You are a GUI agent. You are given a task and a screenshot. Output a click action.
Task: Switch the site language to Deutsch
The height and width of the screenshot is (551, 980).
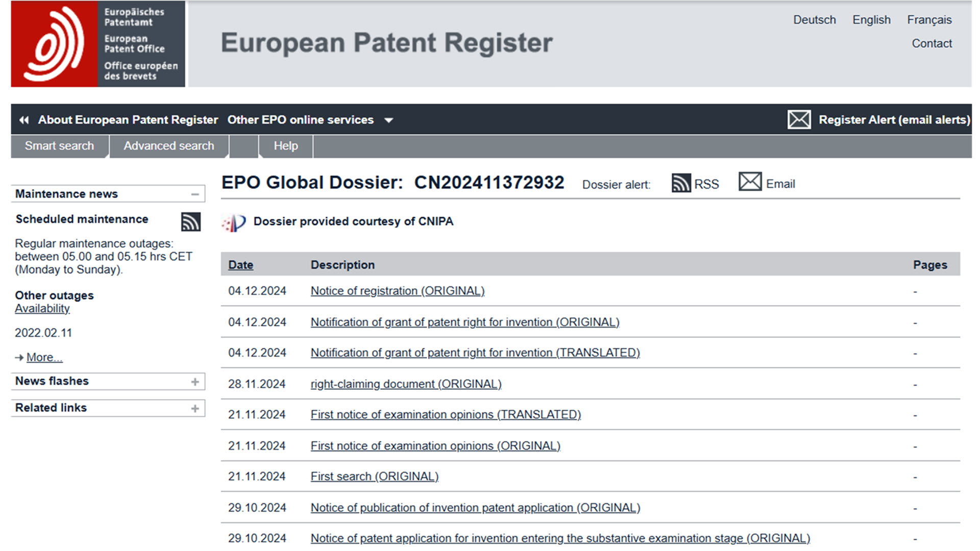(814, 20)
